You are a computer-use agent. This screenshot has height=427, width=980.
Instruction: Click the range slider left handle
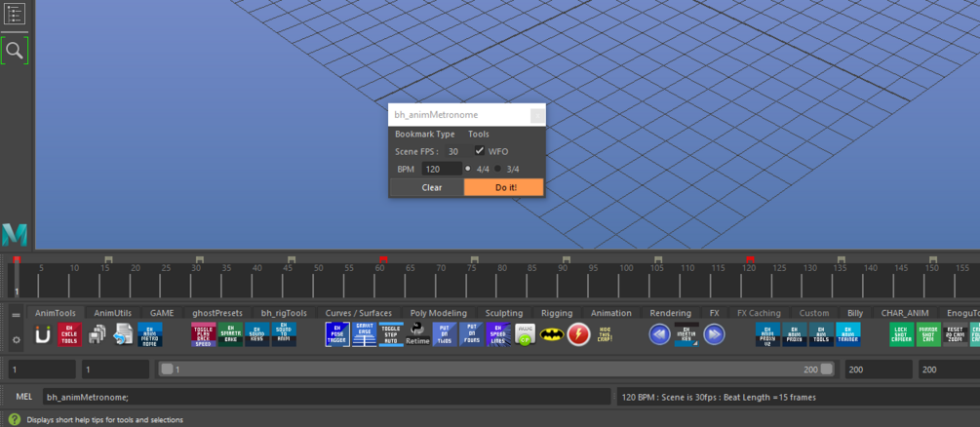167,369
